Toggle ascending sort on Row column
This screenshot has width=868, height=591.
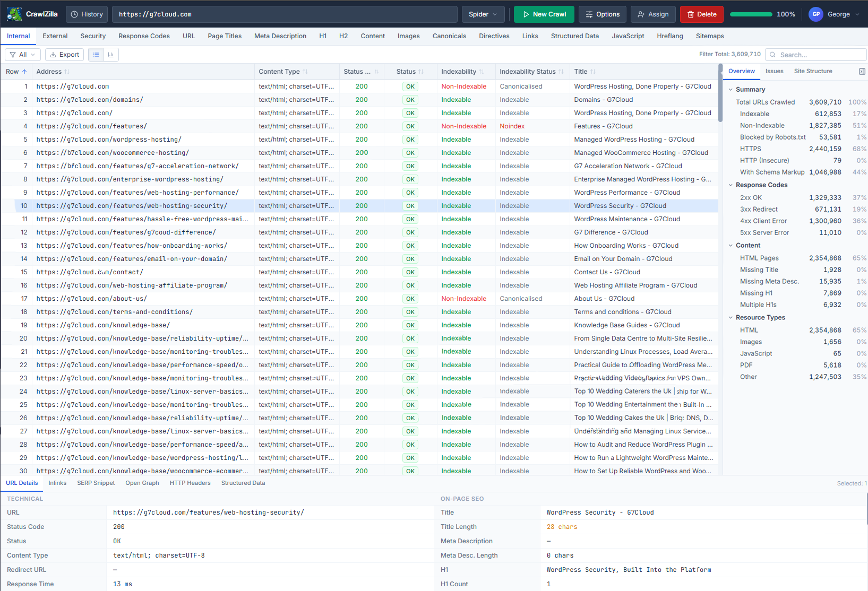click(16, 71)
